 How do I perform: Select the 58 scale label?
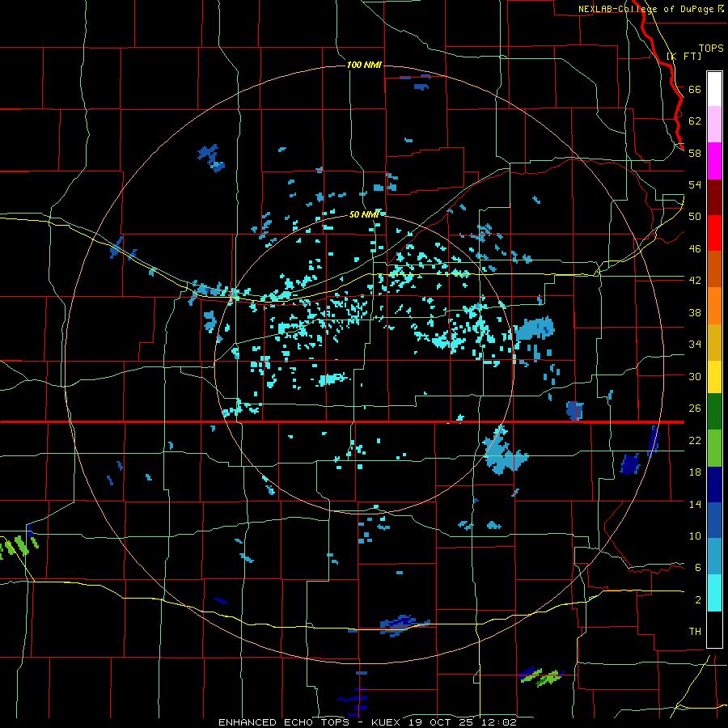[695, 153]
